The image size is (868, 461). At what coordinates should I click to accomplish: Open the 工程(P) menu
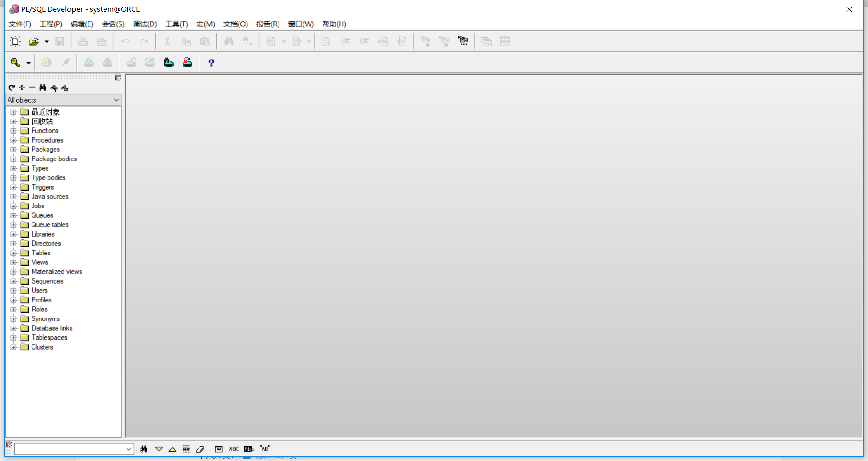(x=51, y=24)
